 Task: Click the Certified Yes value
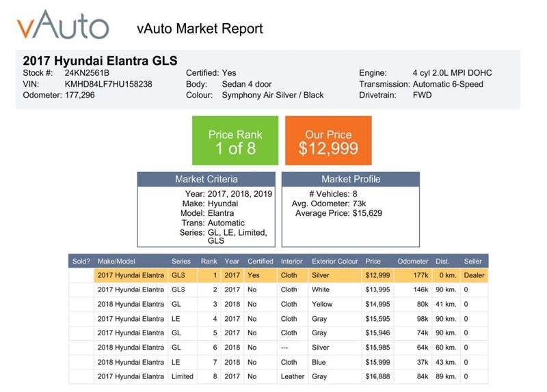(x=229, y=73)
